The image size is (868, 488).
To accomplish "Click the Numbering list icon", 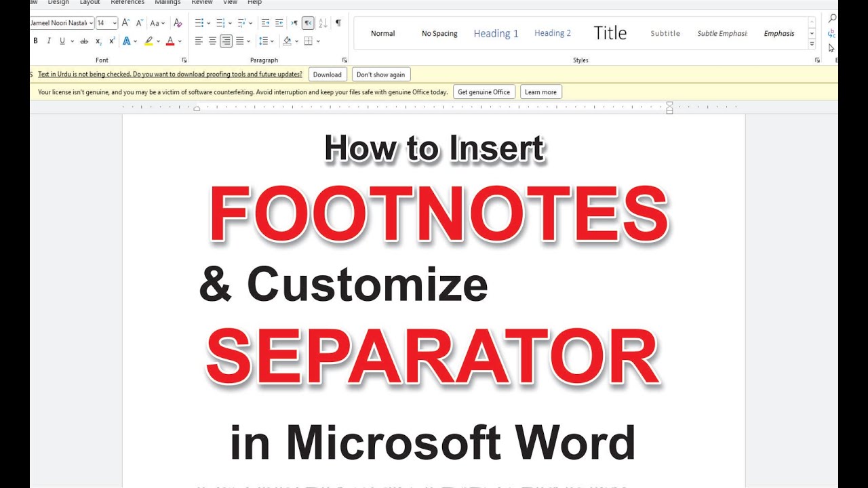I will 220,23.
